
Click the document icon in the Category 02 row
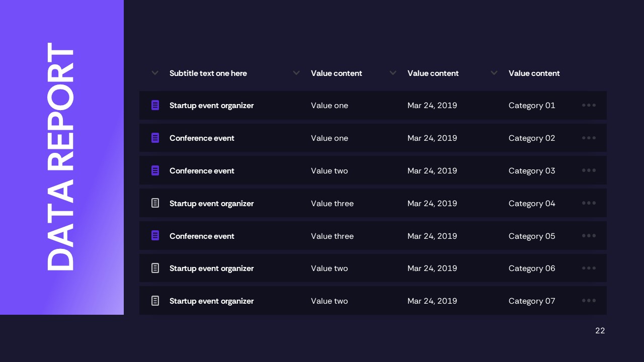click(x=155, y=138)
